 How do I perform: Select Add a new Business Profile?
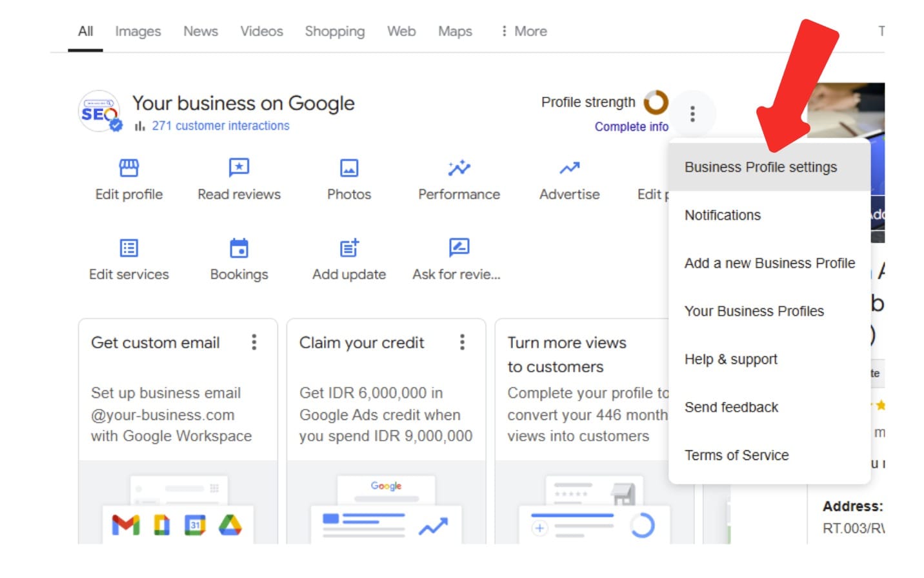click(x=769, y=263)
